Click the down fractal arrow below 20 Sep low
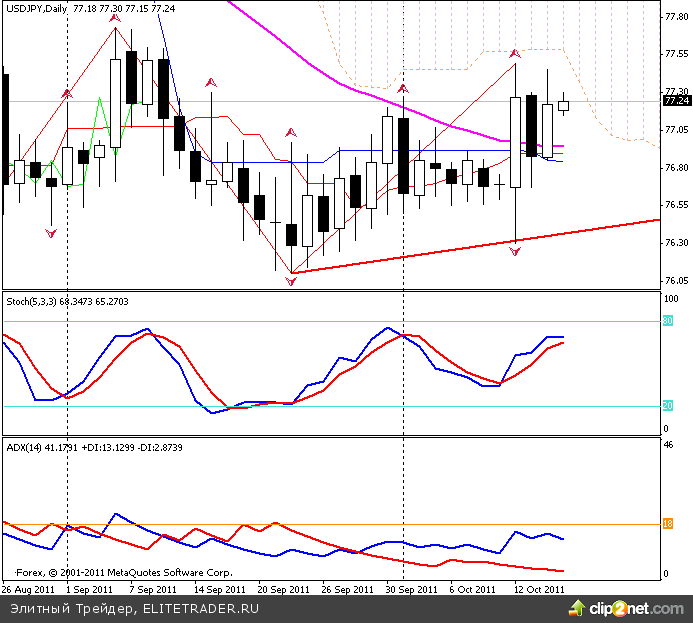 pyautogui.click(x=291, y=282)
